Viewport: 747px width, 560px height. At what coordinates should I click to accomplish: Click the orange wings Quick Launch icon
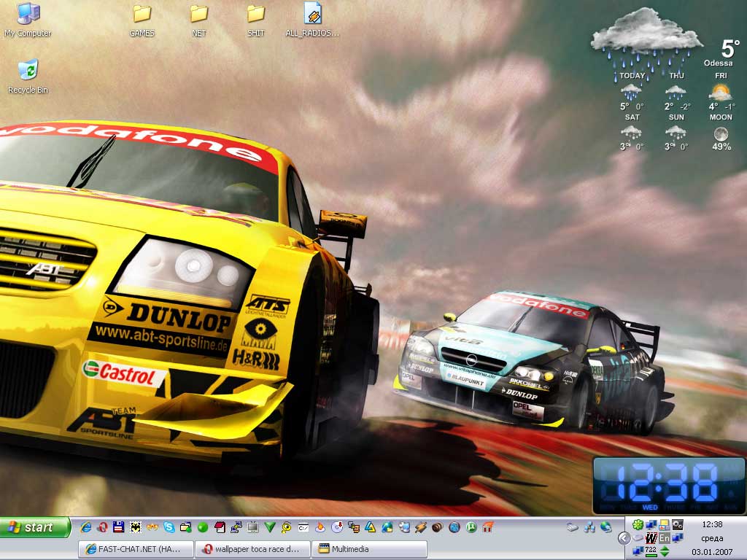pyautogui.click(x=152, y=527)
